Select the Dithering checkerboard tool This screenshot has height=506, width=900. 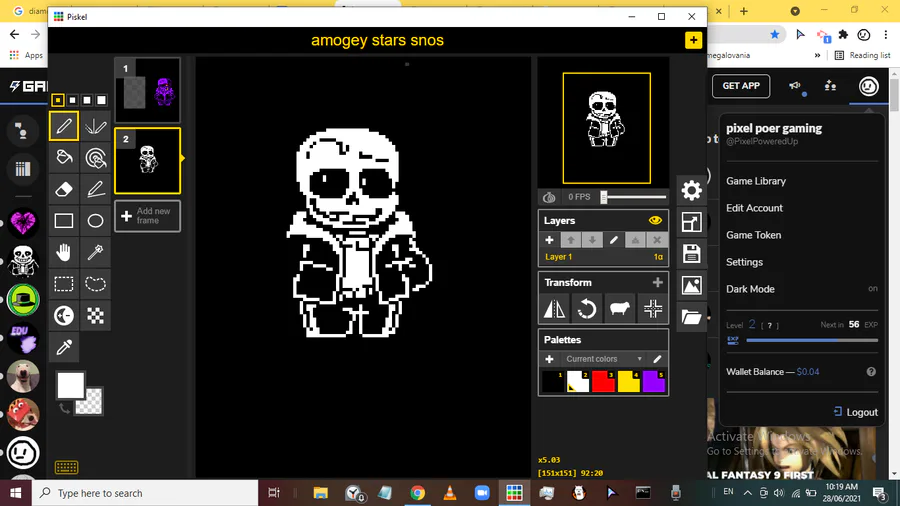[95, 316]
